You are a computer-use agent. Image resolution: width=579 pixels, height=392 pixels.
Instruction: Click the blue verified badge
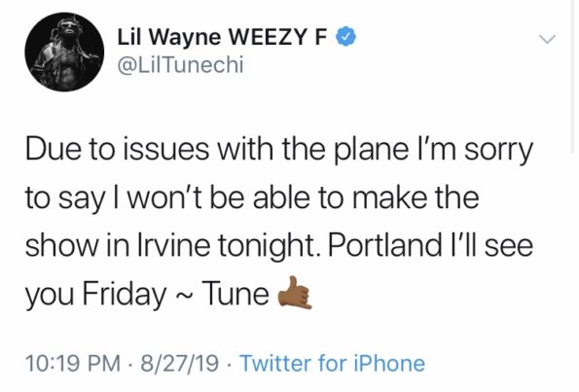click(x=345, y=37)
